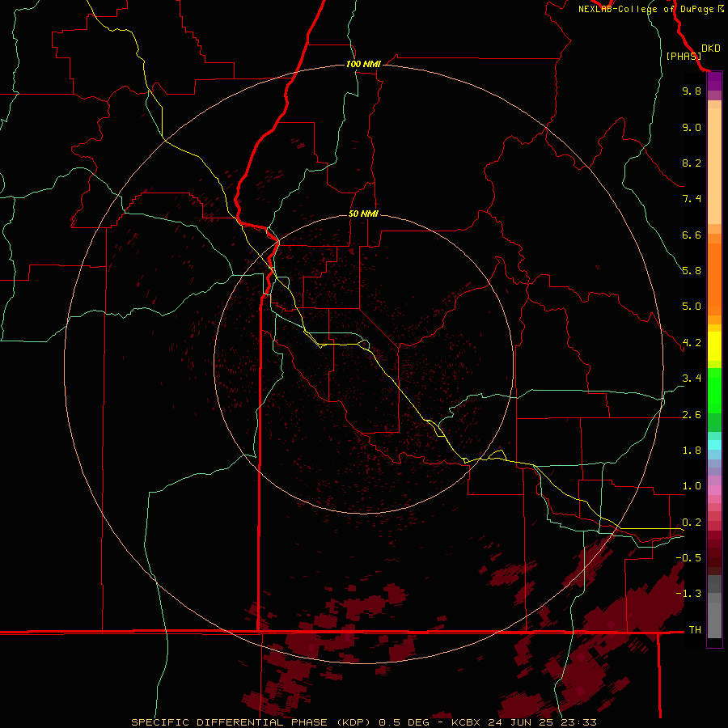Click the DKD legend header label
Image resolution: width=728 pixels, height=728 pixels.
[x=711, y=48]
